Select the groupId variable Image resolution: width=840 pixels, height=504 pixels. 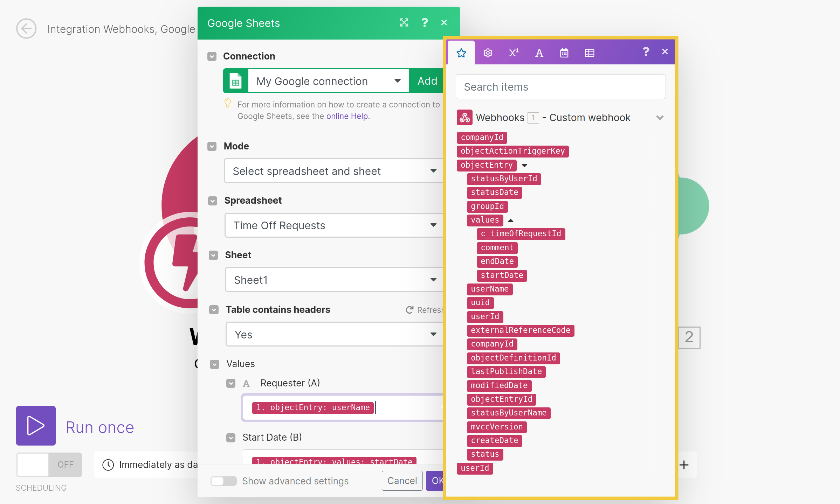[487, 206]
